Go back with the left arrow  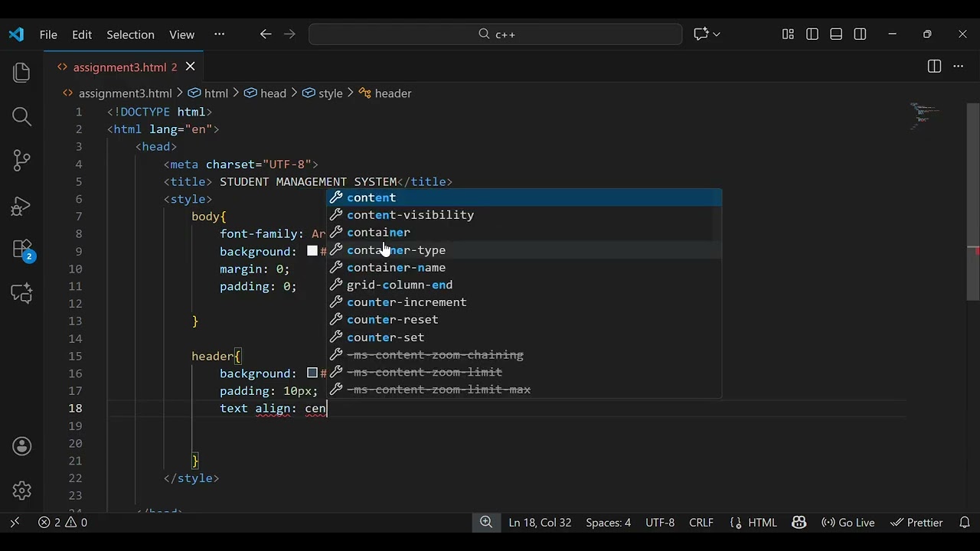point(266,34)
